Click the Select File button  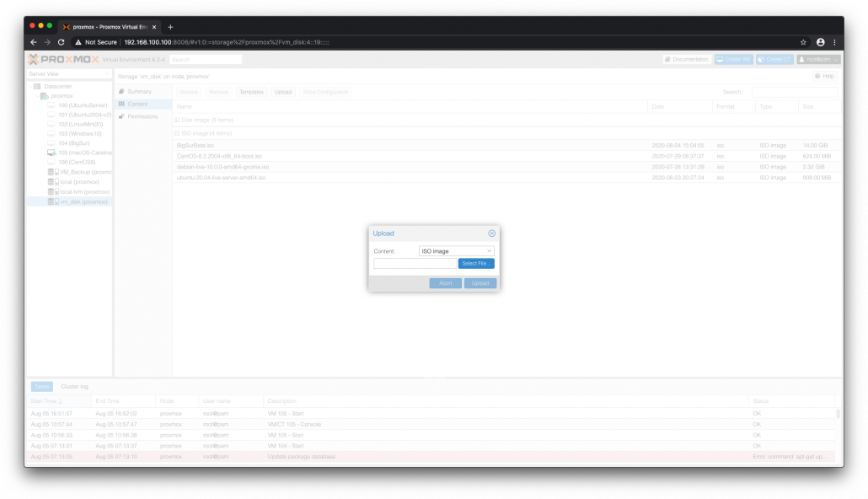[476, 264]
